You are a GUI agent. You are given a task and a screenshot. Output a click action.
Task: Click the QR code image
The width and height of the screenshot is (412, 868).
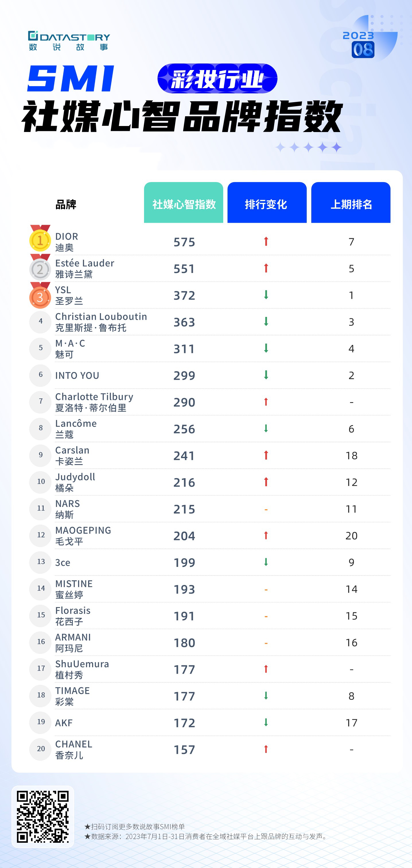43,816
